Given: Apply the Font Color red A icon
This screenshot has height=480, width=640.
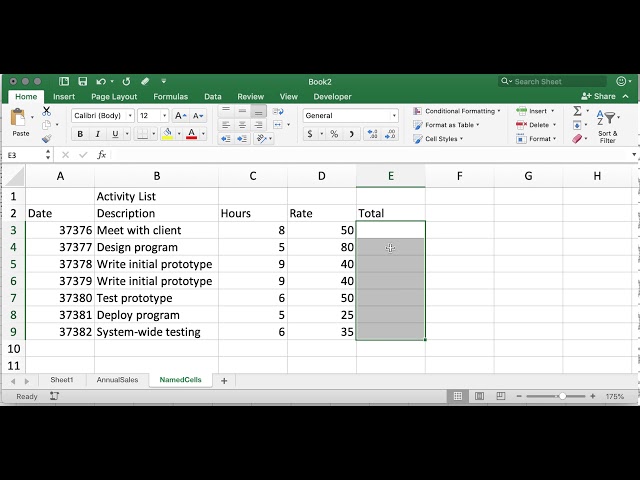Looking at the screenshot, I should click(191, 134).
